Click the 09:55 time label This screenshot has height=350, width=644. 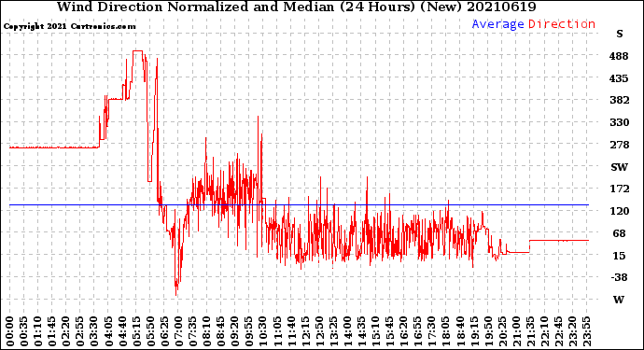point(249,331)
